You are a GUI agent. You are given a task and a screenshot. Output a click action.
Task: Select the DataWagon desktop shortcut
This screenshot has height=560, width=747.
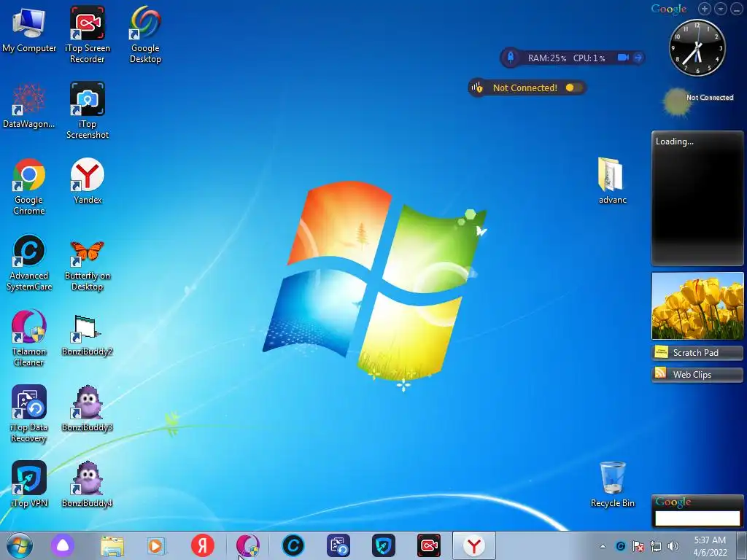coord(28,106)
